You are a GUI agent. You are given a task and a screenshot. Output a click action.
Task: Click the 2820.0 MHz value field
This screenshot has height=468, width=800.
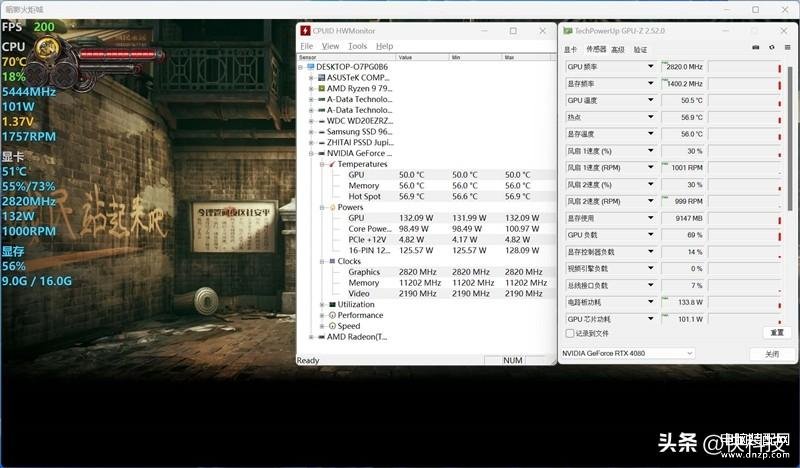point(683,67)
